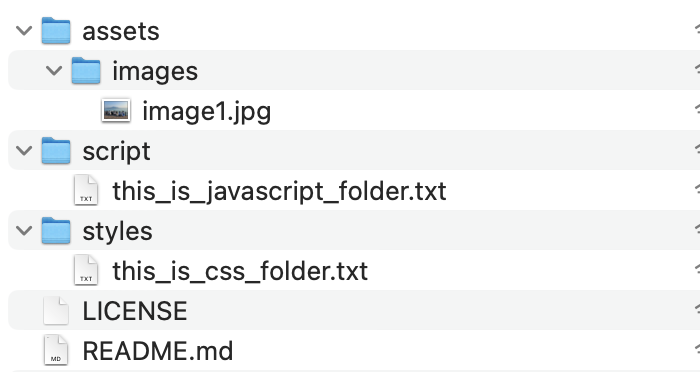The image size is (700, 372).
Task: Click the assets folder icon
Action: pos(56,30)
